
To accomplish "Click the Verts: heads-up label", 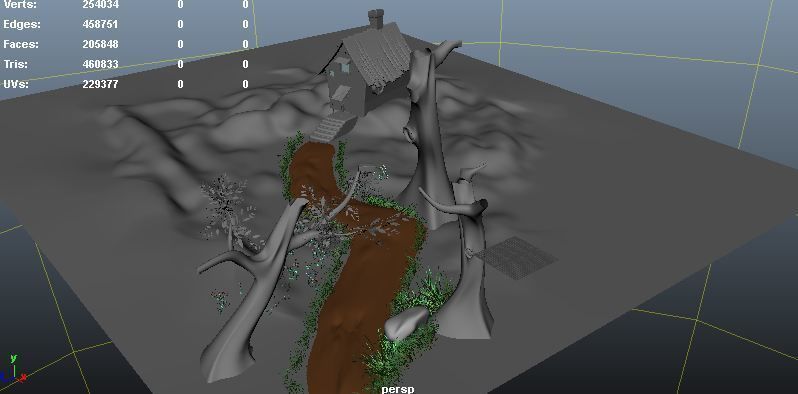I will click(x=20, y=5).
